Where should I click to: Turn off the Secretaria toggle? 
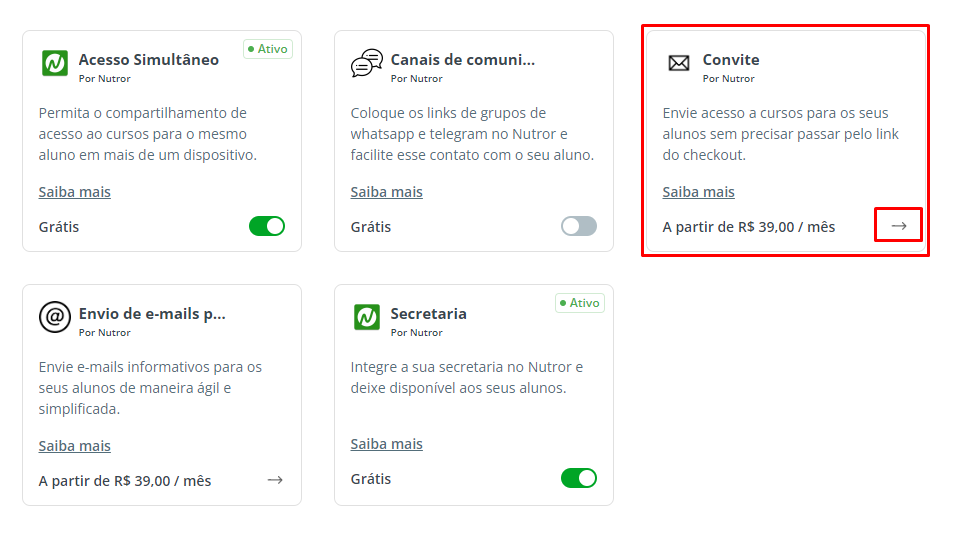[x=579, y=478]
